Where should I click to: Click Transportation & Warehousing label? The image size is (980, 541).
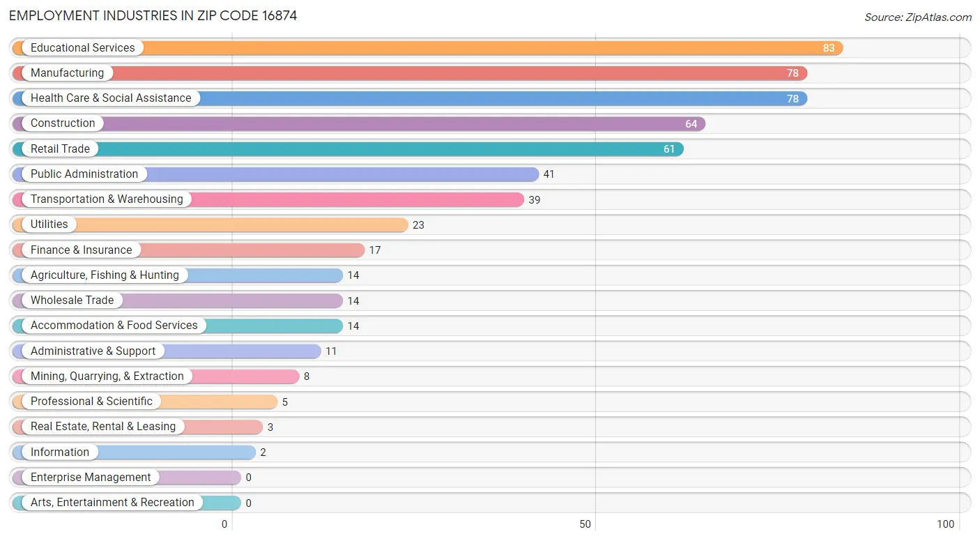coord(107,199)
